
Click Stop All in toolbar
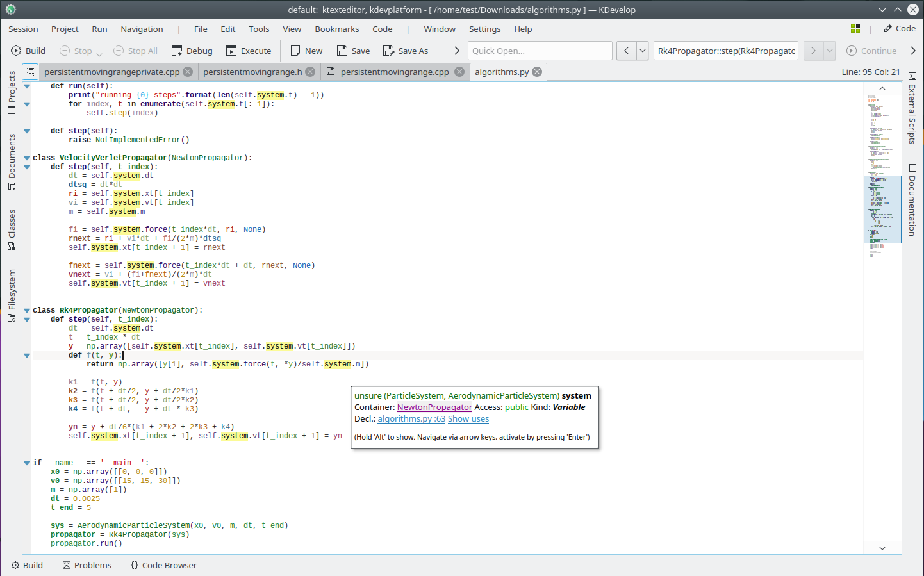pyautogui.click(x=135, y=51)
